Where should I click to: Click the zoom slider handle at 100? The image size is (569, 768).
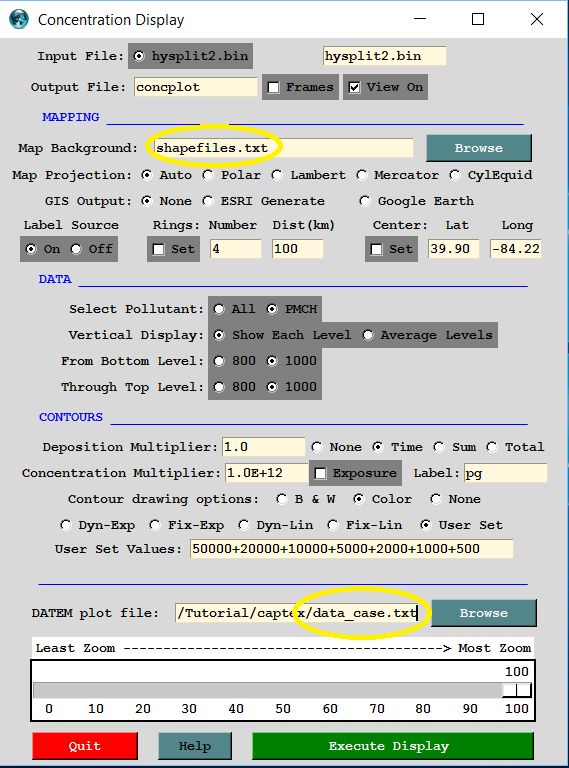[517, 690]
